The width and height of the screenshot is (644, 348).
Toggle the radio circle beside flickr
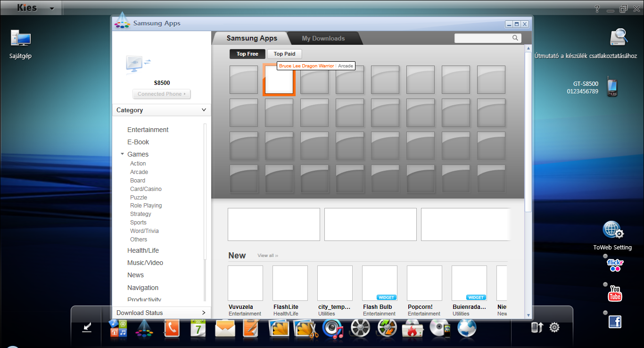click(605, 256)
